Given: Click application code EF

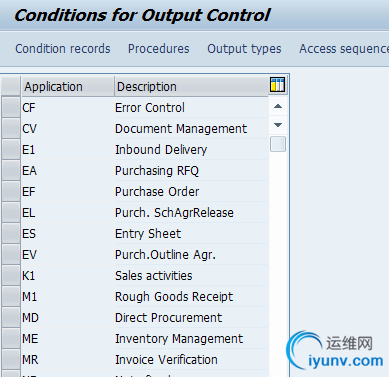Looking at the screenshot, I should (x=29, y=192).
